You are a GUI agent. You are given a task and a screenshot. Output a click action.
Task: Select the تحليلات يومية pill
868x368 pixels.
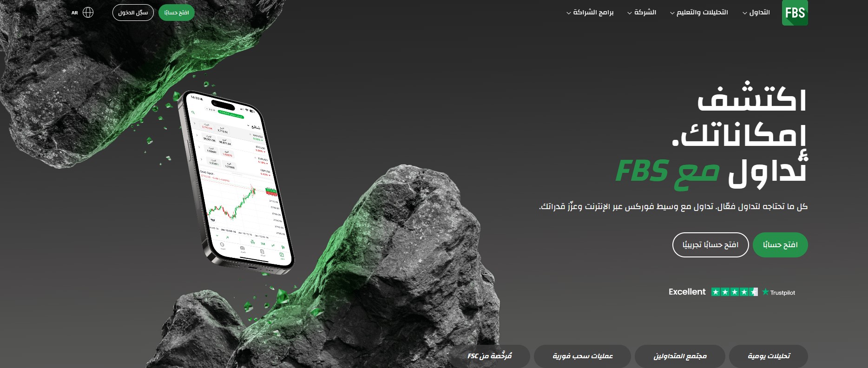pyautogui.click(x=769, y=356)
